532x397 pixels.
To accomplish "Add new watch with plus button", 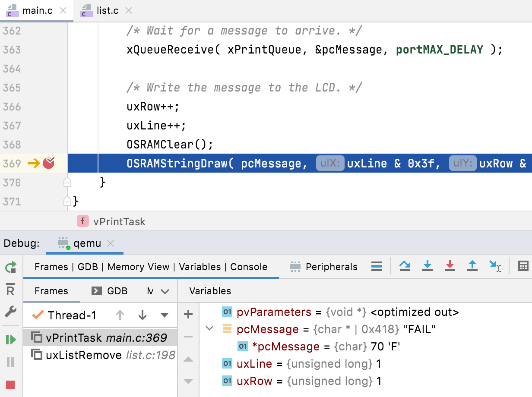I will coord(188,315).
